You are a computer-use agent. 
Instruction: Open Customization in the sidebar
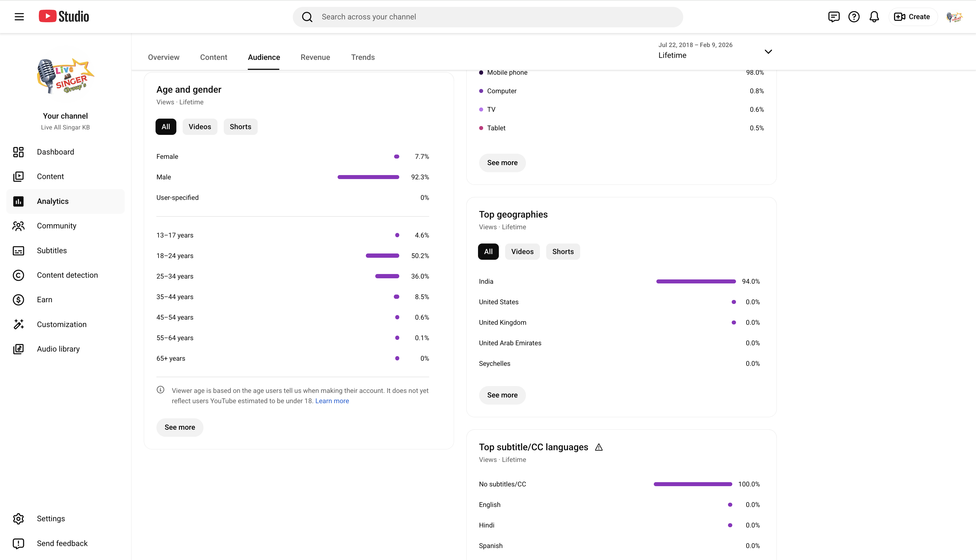click(65, 324)
